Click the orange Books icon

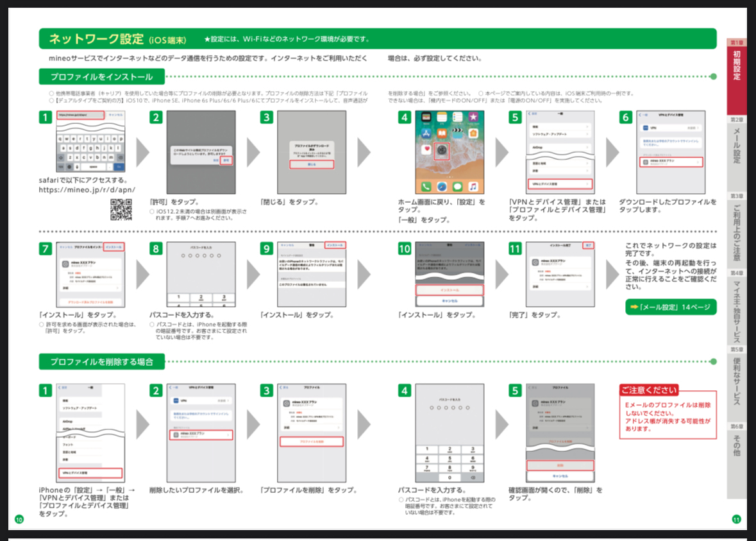pos(442,133)
